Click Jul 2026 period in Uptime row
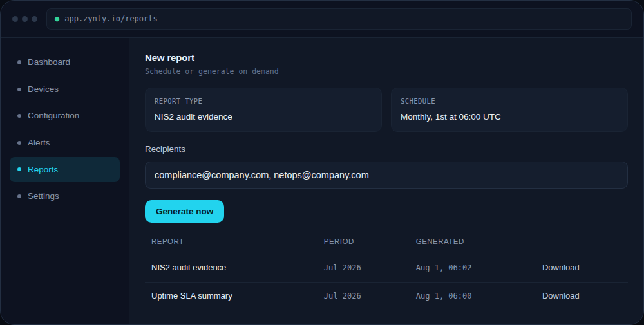 tap(343, 296)
